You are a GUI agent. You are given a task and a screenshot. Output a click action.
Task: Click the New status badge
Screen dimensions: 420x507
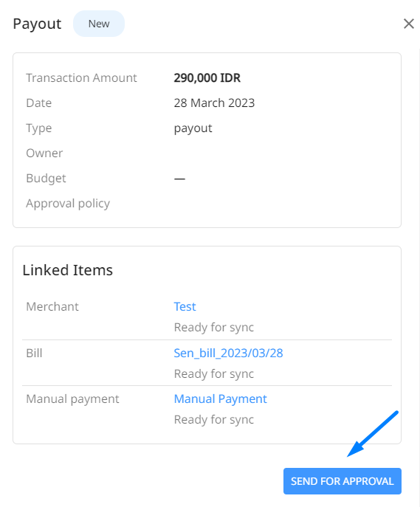point(99,24)
